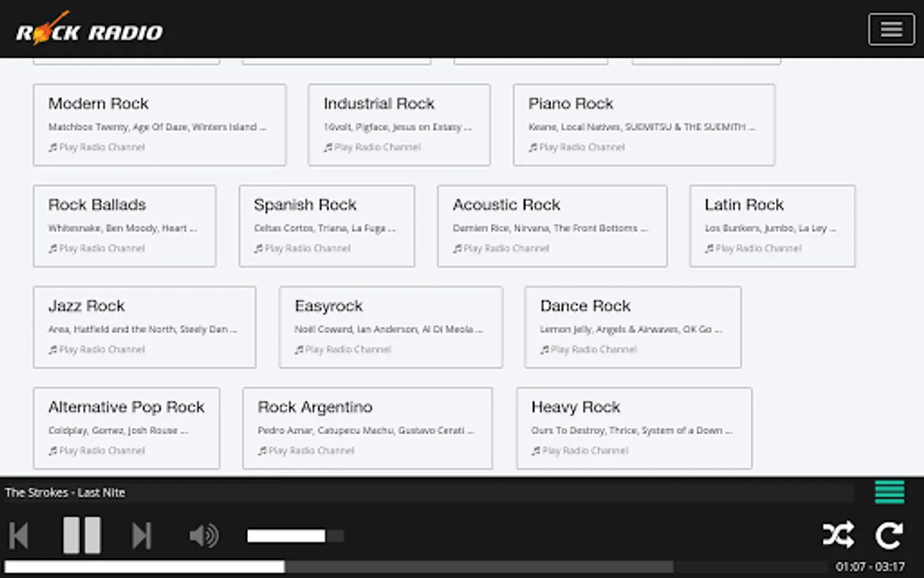Play the Modern Rock radio channel
Screen dimensions: 924x578
pyautogui.click(x=102, y=147)
